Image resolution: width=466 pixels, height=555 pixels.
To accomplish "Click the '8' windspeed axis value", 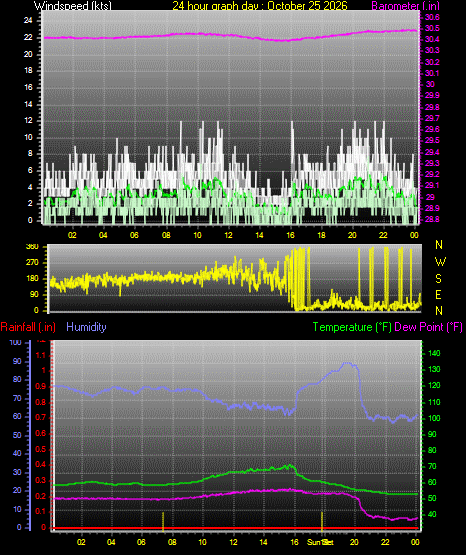I will click(30, 154).
